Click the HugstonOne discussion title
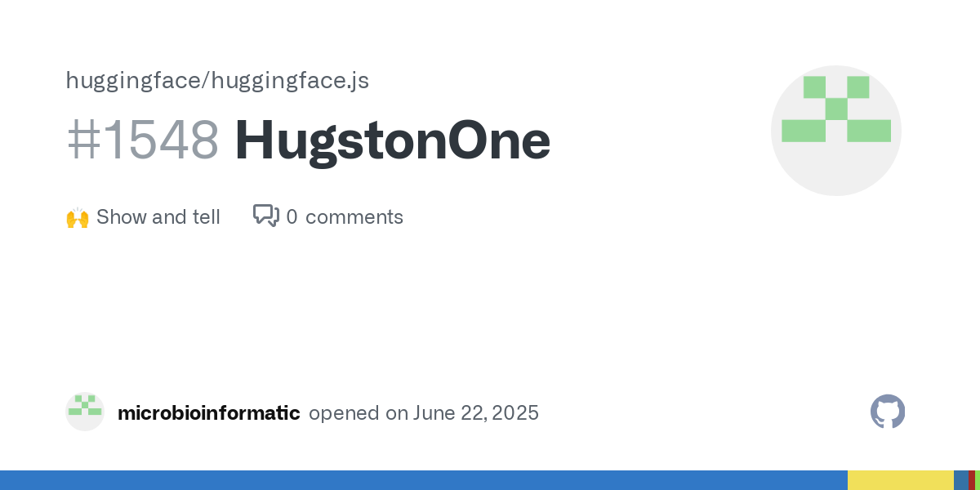The height and width of the screenshot is (490, 980). tap(393, 140)
